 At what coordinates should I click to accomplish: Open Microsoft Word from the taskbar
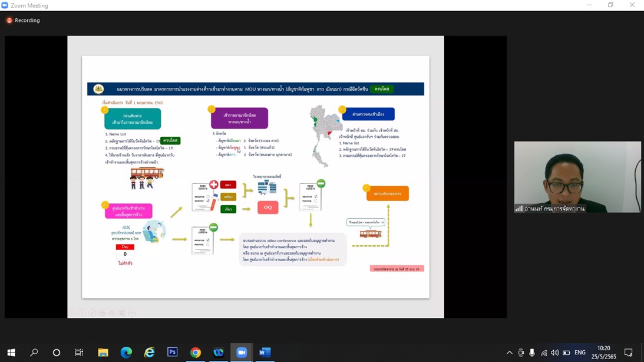265,353
